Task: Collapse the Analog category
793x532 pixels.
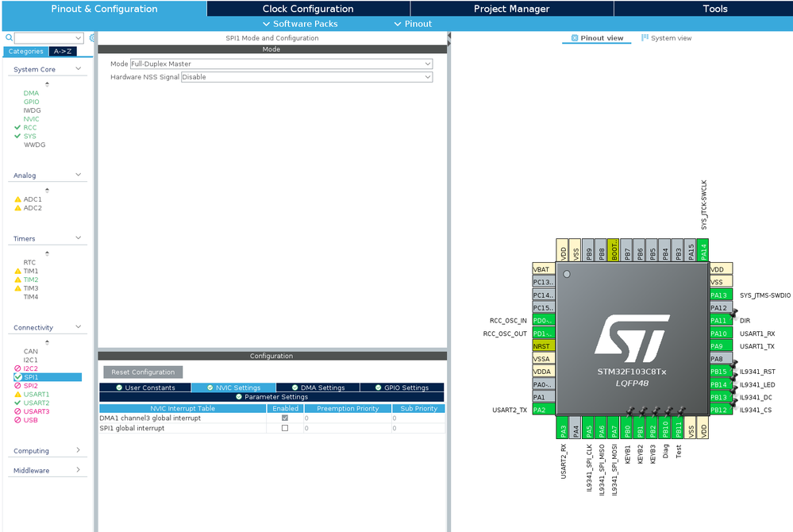Action: (x=79, y=175)
